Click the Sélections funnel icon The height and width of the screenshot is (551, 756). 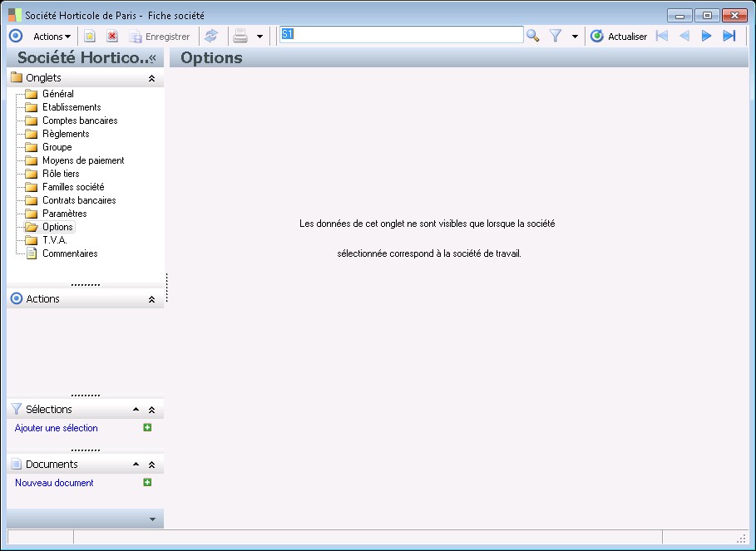point(17,409)
